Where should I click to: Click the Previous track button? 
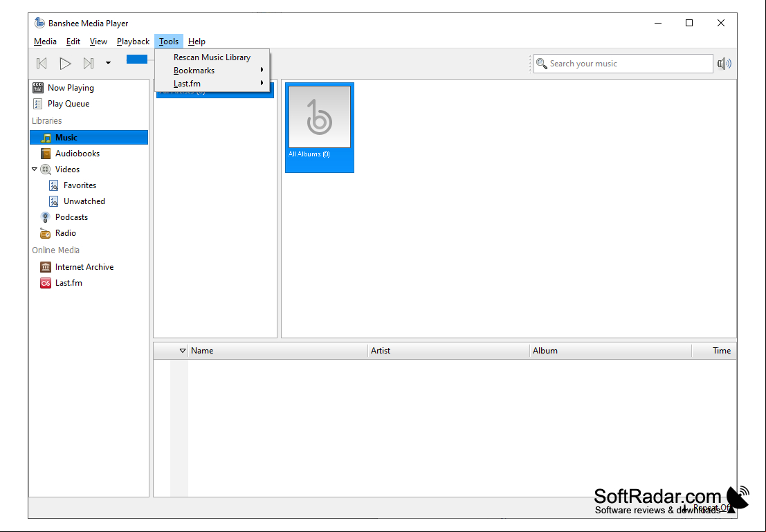pyautogui.click(x=42, y=63)
